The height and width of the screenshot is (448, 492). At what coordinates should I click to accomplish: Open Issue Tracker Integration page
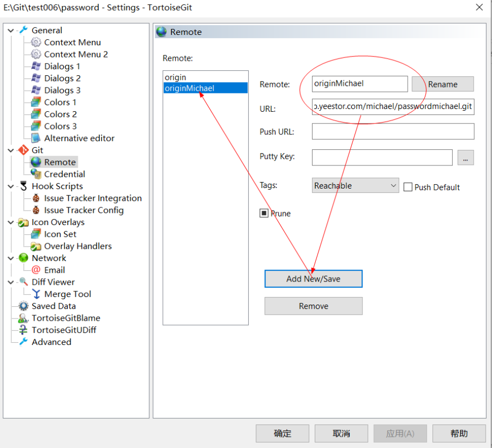(x=93, y=198)
